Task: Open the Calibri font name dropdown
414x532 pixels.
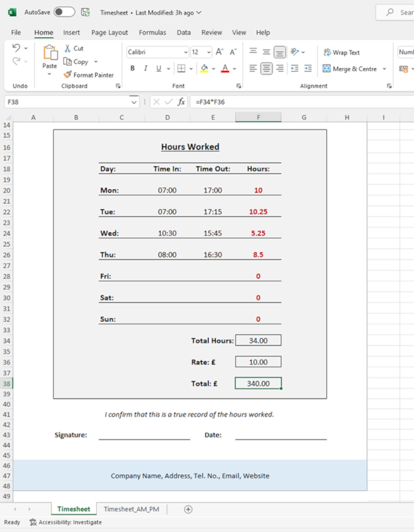Action: click(186, 52)
